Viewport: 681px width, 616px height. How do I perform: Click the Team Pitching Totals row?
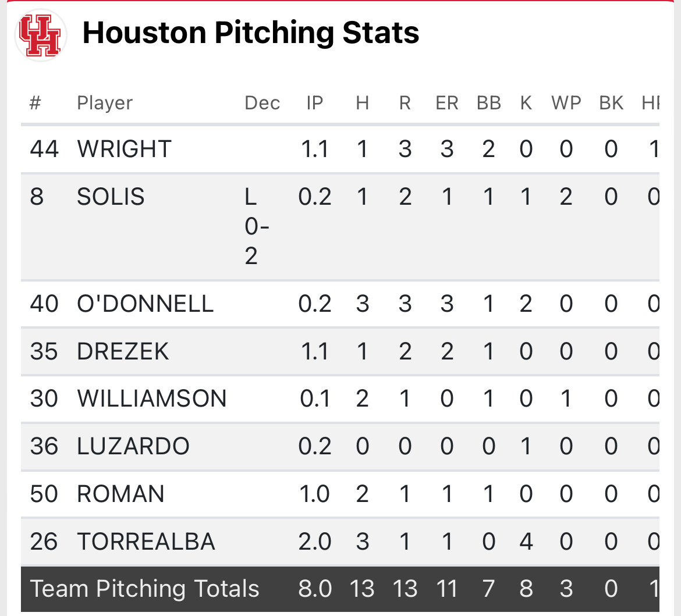pos(145,589)
